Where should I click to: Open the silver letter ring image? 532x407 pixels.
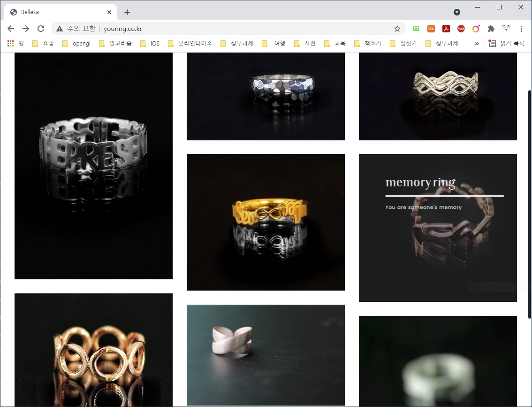coord(94,166)
